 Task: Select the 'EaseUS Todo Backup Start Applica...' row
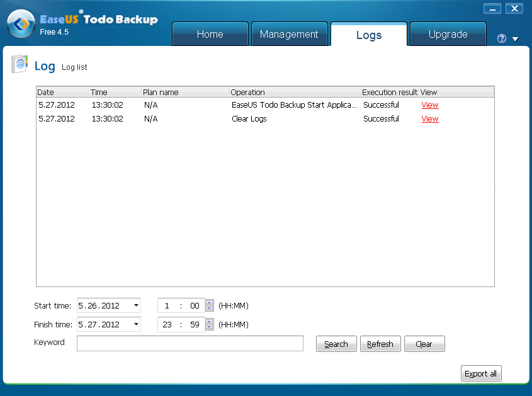[265, 105]
